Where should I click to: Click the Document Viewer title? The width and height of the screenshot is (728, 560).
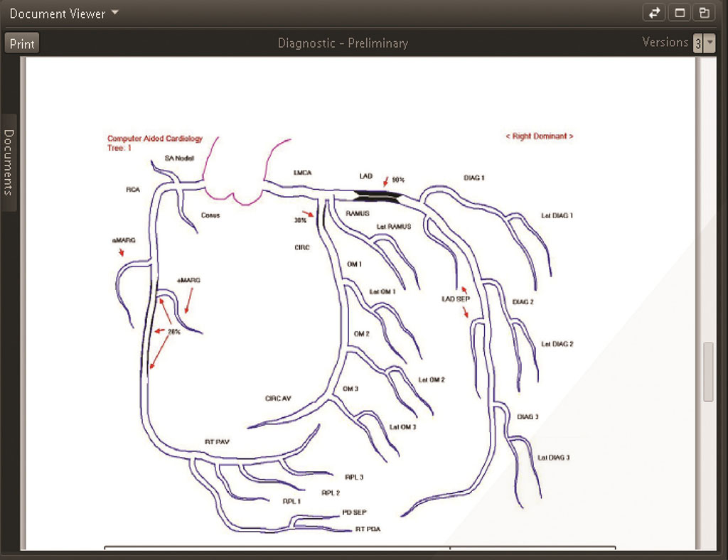click(x=58, y=14)
